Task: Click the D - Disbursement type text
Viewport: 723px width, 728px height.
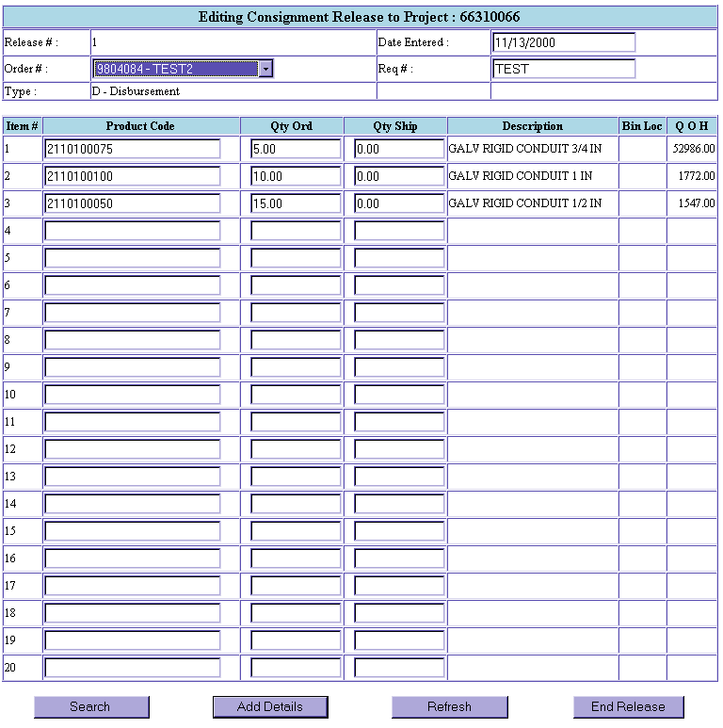Action: pos(136,91)
